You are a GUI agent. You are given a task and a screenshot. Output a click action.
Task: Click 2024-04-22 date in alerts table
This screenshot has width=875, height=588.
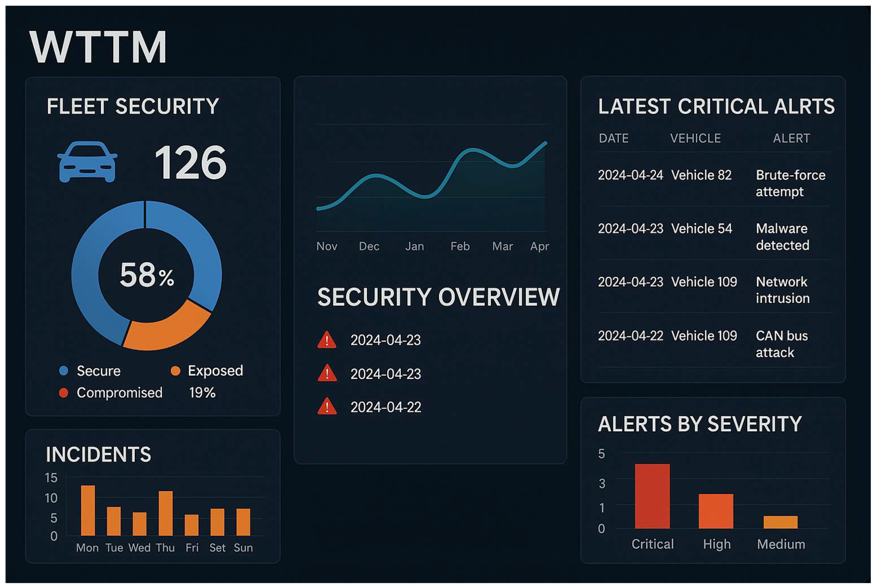(630, 336)
